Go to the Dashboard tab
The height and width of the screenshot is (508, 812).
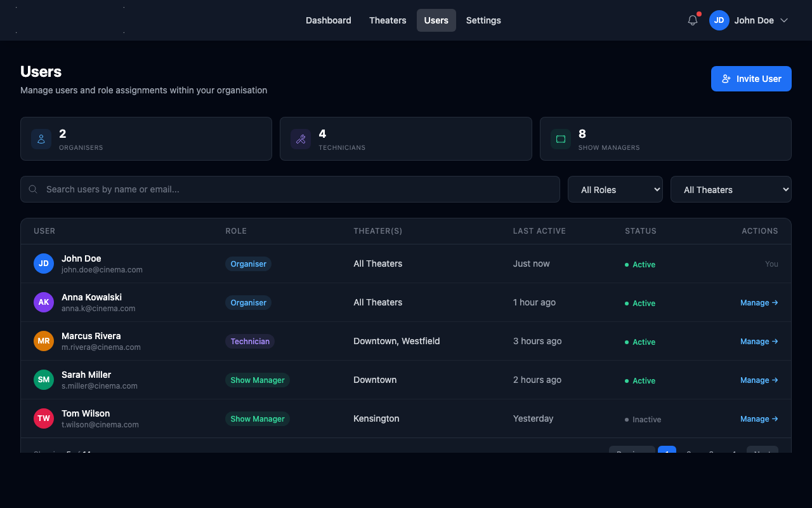tap(328, 20)
